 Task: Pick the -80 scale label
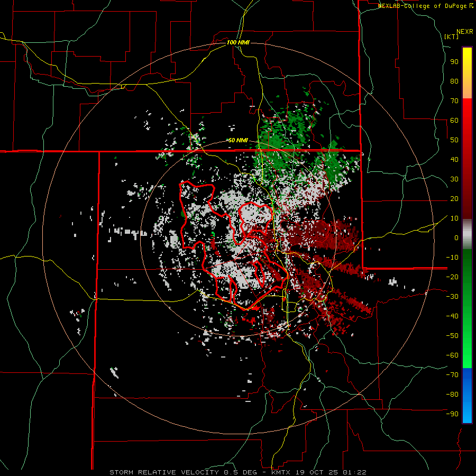click(452, 395)
